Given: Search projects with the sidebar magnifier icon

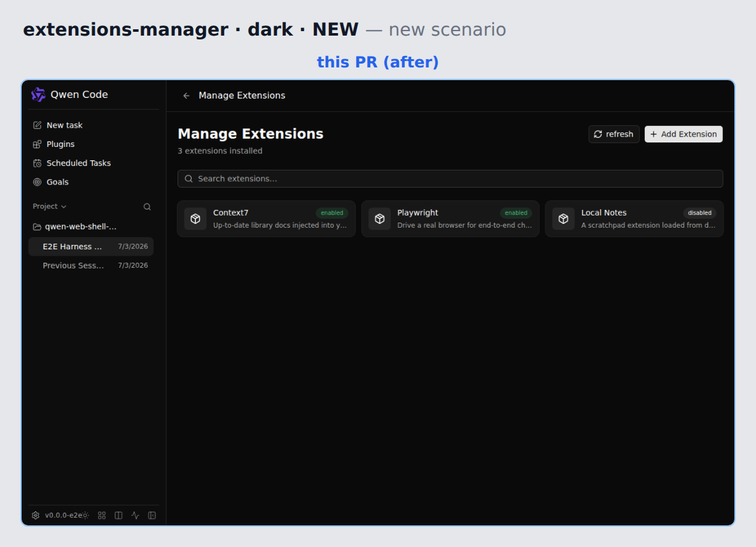Looking at the screenshot, I should coord(147,207).
